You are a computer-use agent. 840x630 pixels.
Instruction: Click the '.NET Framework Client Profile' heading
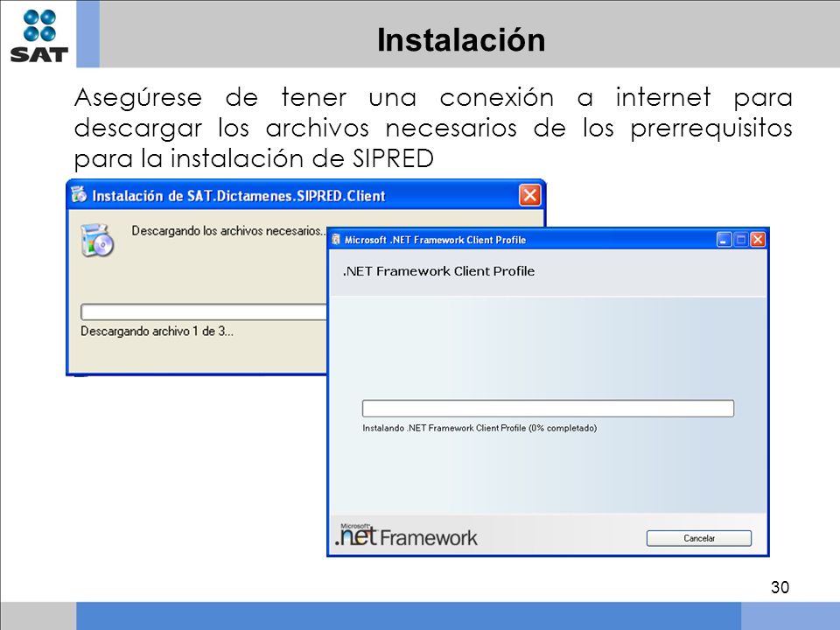coord(438,271)
